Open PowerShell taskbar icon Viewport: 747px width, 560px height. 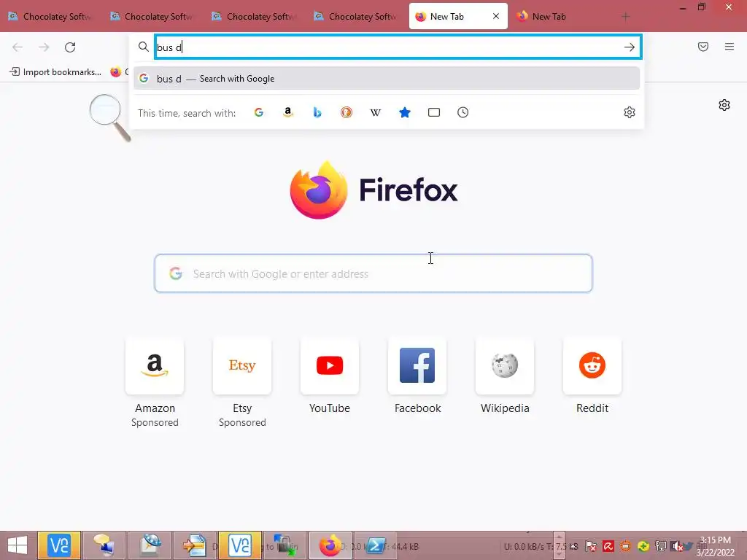click(376, 545)
